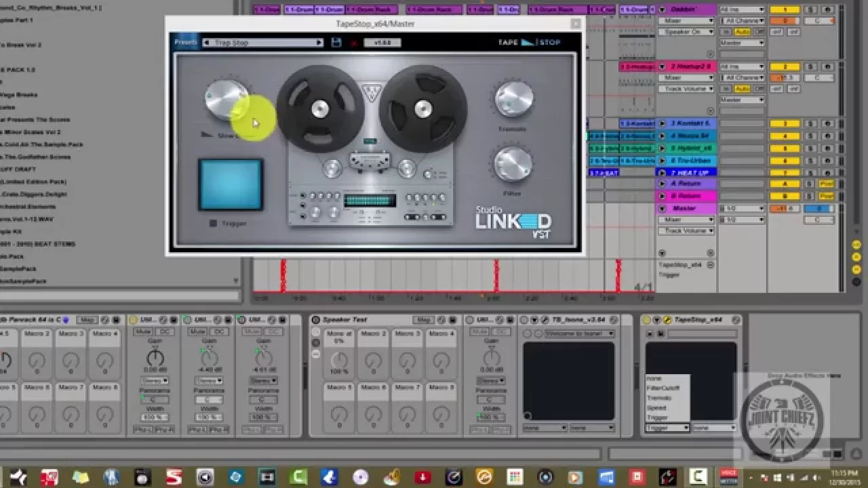Click the hot-swap icon on first Utility device

[163, 320]
